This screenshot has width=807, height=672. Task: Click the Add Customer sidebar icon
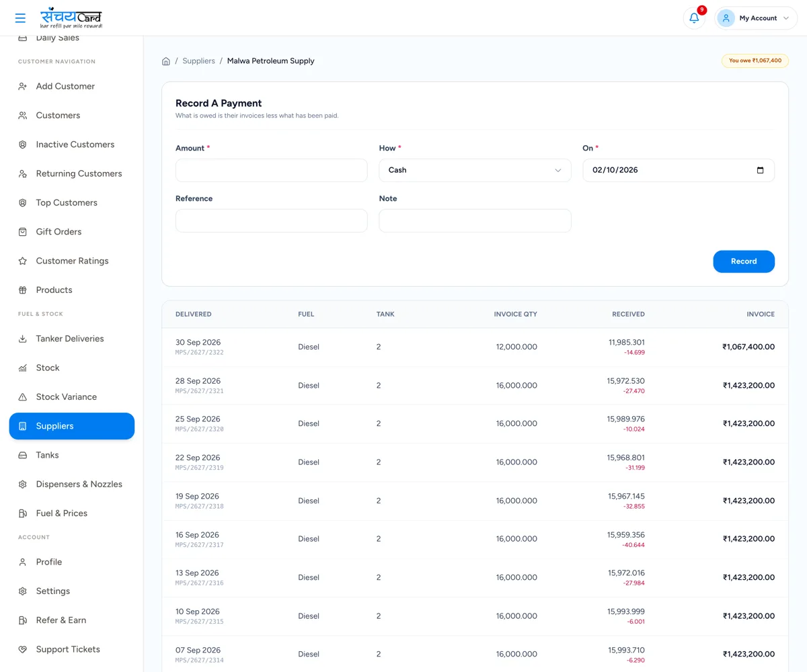click(x=22, y=87)
